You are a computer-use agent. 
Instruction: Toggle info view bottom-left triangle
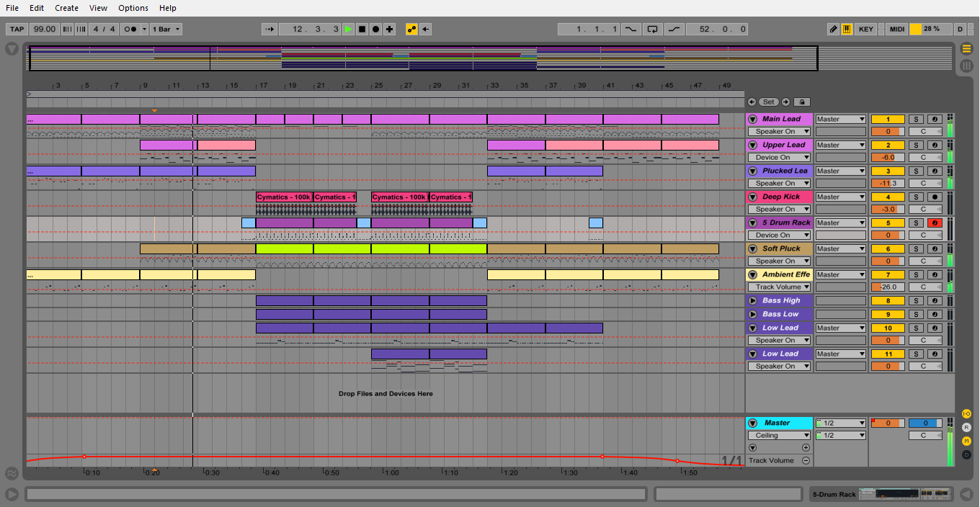coord(12,494)
